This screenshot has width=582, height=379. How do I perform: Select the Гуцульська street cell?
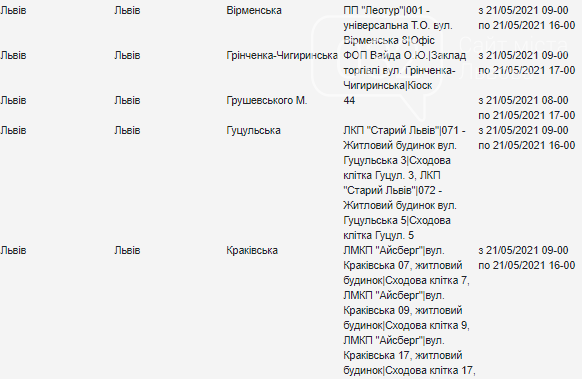(x=253, y=131)
